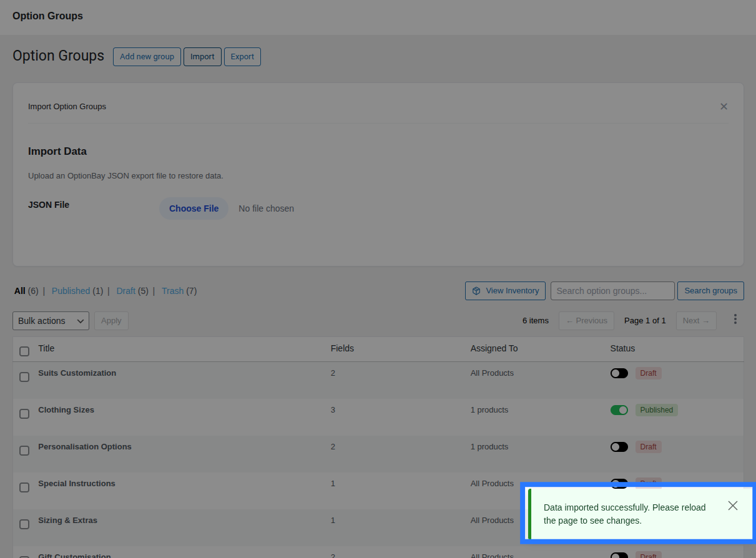Viewport: 756px width, 558px height.
Task: Open the Bulk actions dropdown
Action: click(x=51, y=321)
